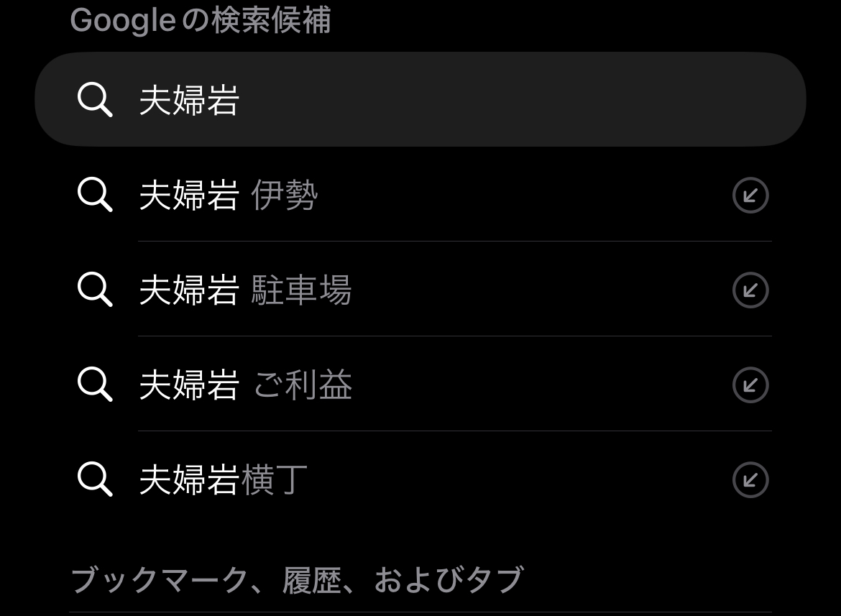Click the search icon in the 夫婦岩 駐車場 row
The height and width of the screenshot is (616, 841).
95,290
